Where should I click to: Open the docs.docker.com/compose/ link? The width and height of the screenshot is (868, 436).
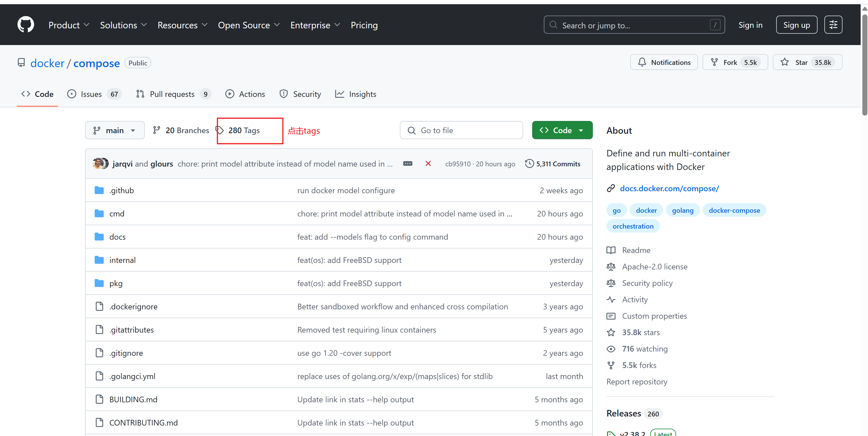click(669, 188)
